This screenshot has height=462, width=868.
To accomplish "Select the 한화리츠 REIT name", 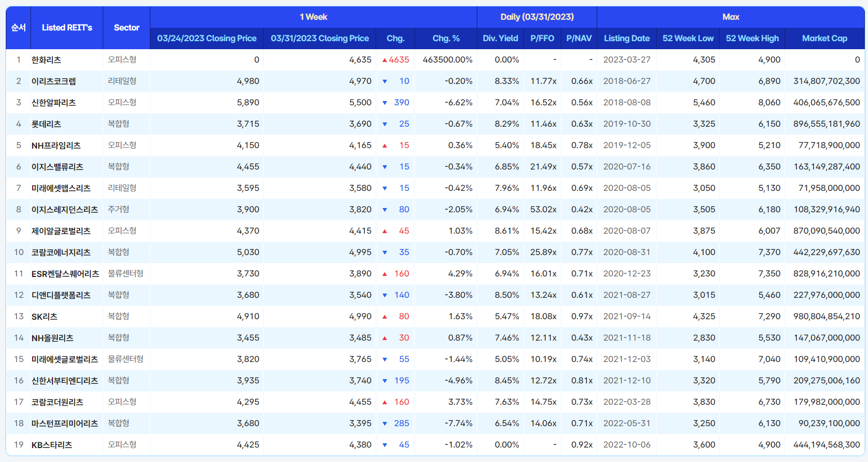I will coord(46,60).
